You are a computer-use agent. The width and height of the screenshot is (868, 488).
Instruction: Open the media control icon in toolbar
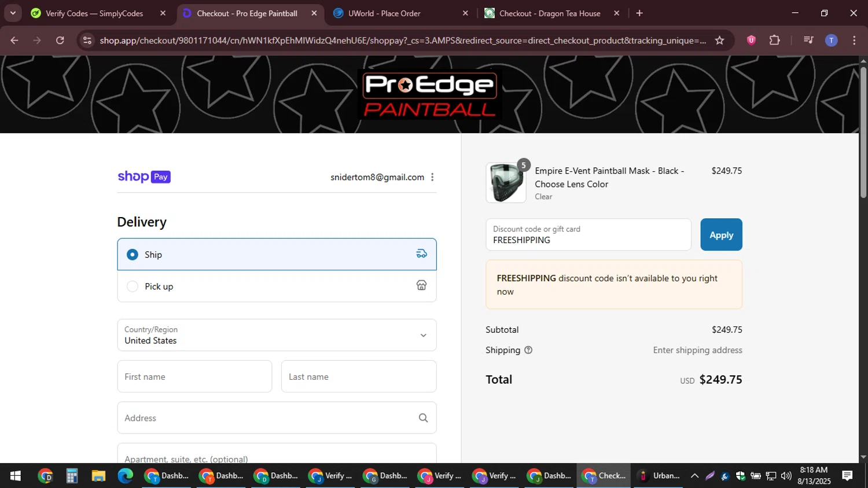(808, 41)
